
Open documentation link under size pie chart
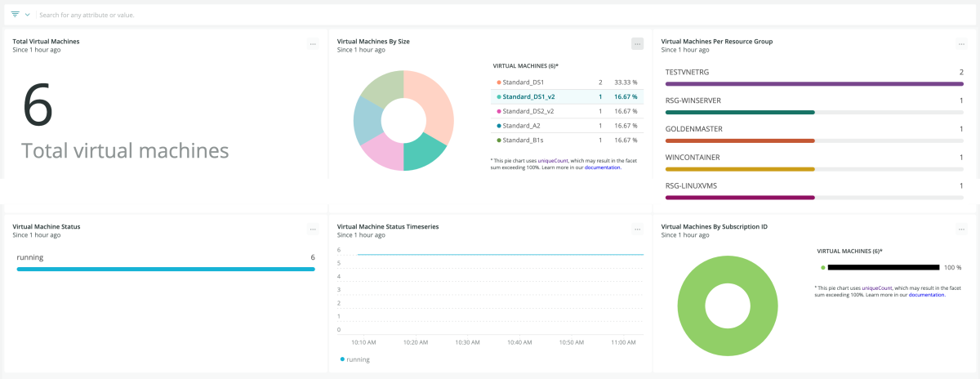603,167
